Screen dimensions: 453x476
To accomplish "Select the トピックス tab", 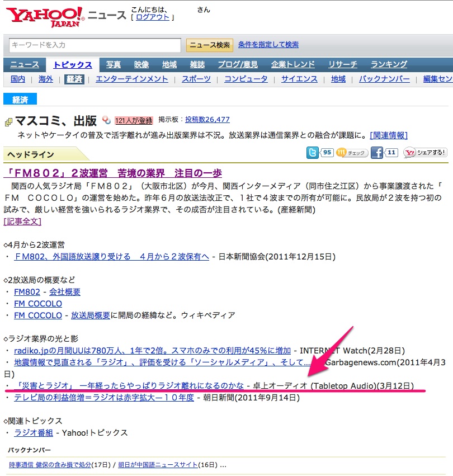I will (73, 65).
